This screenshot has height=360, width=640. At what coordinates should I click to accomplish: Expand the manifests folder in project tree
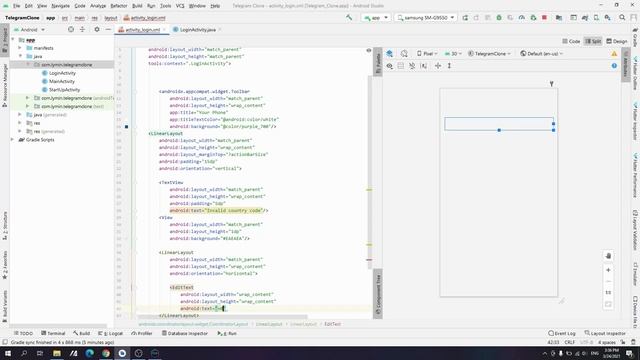click(20, 48)
